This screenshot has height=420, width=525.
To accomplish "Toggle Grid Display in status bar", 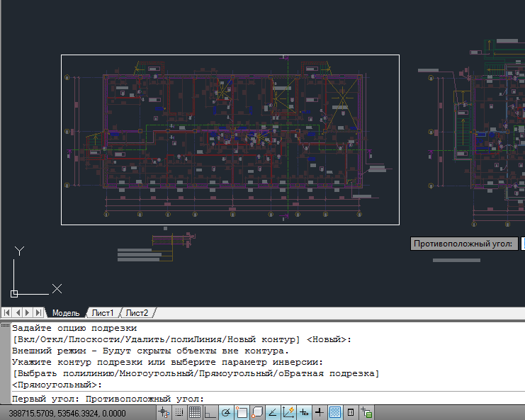I will 194,412.
